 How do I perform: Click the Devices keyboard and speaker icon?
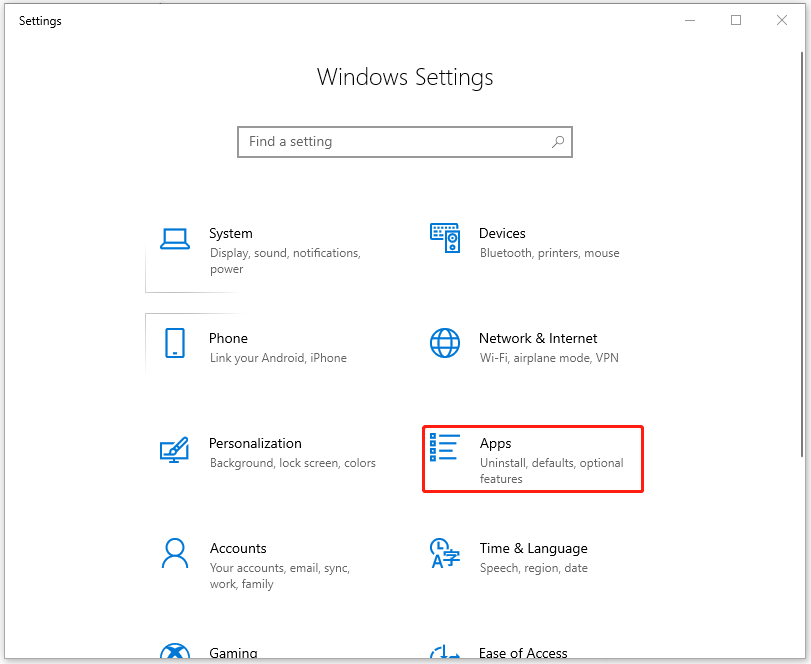pyautogui.click(x=445, y=238)
